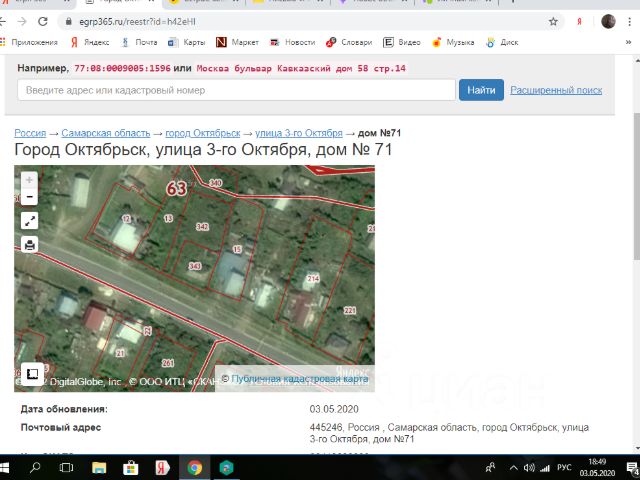This screenshot has height=480, width=640.
Task: Open the Словари bookmark
Action: point(350,43)
